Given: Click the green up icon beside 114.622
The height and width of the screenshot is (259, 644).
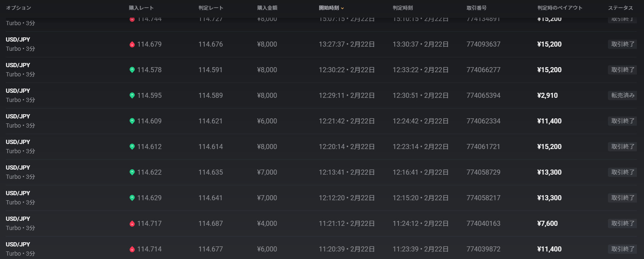Looking at the screenshot, I should 132,173.
